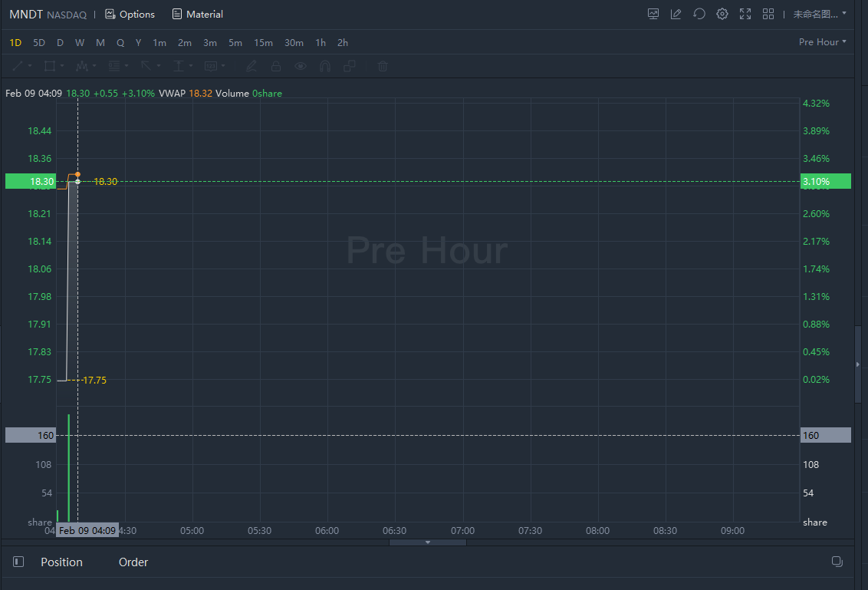Select the 2h interval

[343, 43]
